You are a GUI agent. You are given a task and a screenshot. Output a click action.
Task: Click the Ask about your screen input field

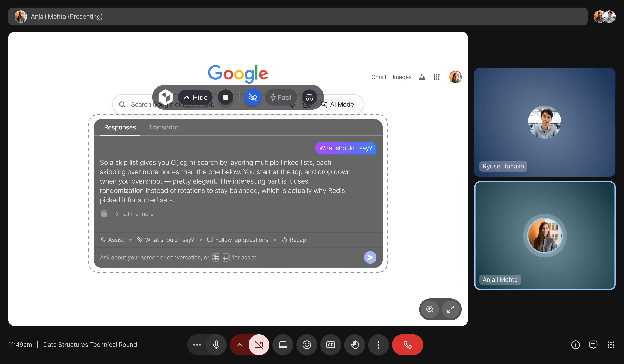[x=155, y=257]
